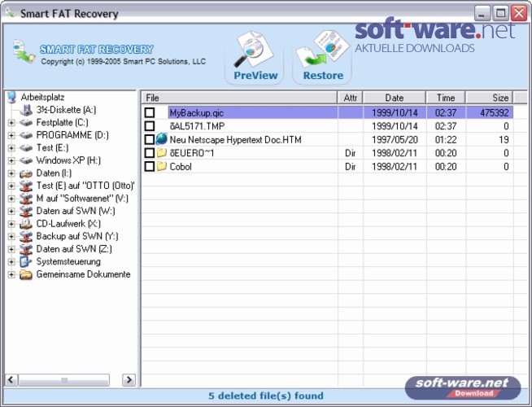Expand the Backup auf SWN (Y:) node
Viewport: 532px width, 407px height.
tap(11, 237)
